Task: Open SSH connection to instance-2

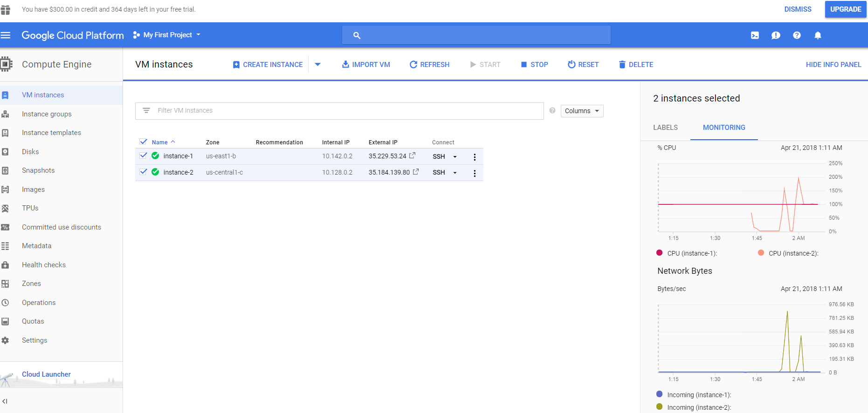Action: 439,172
